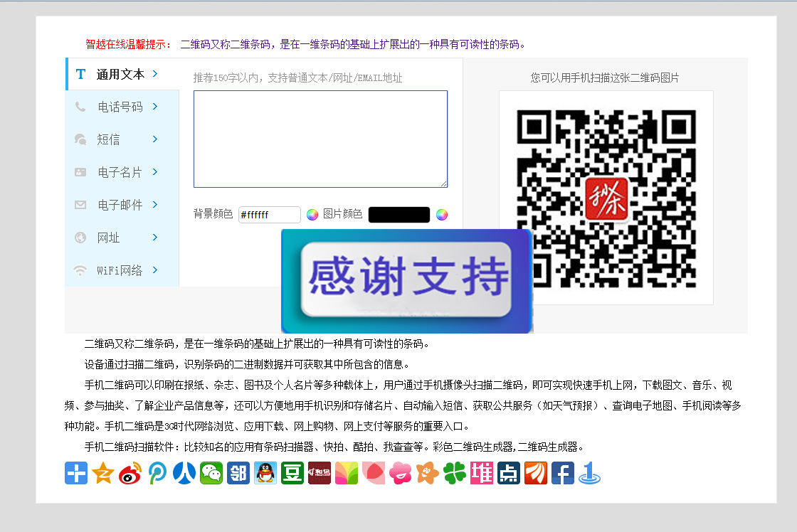Click the generated QR code image

606,198
